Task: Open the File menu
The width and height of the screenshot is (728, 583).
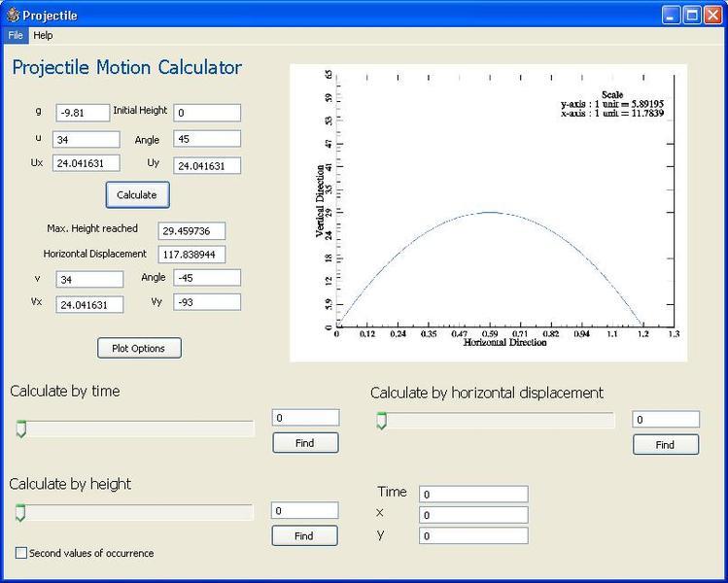Action: (x=16, y=35)
